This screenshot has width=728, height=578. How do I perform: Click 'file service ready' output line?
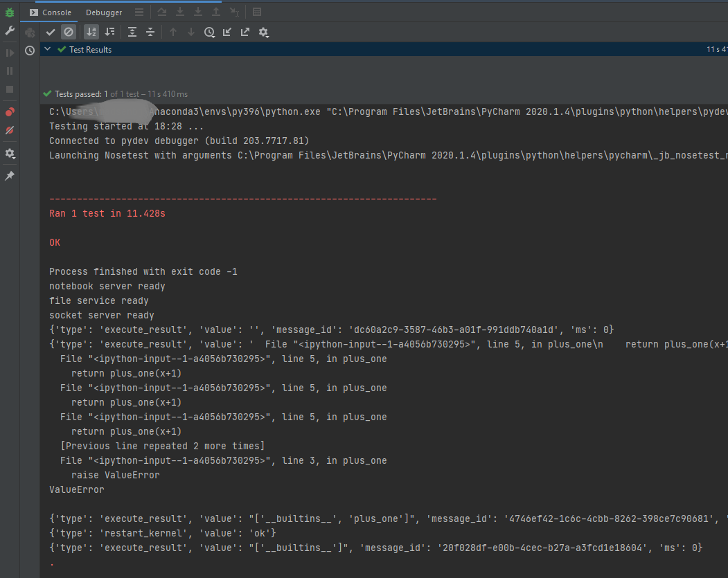(x=99, y=300)
